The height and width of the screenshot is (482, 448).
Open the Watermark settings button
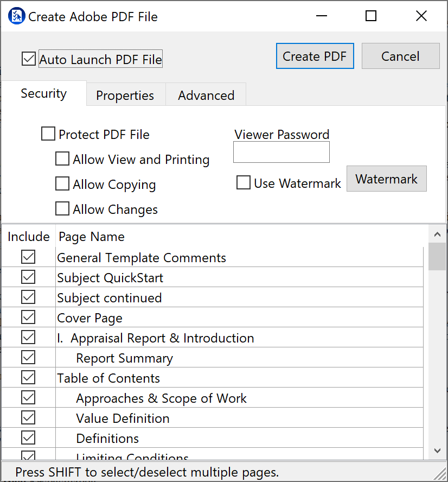point(386,179)
